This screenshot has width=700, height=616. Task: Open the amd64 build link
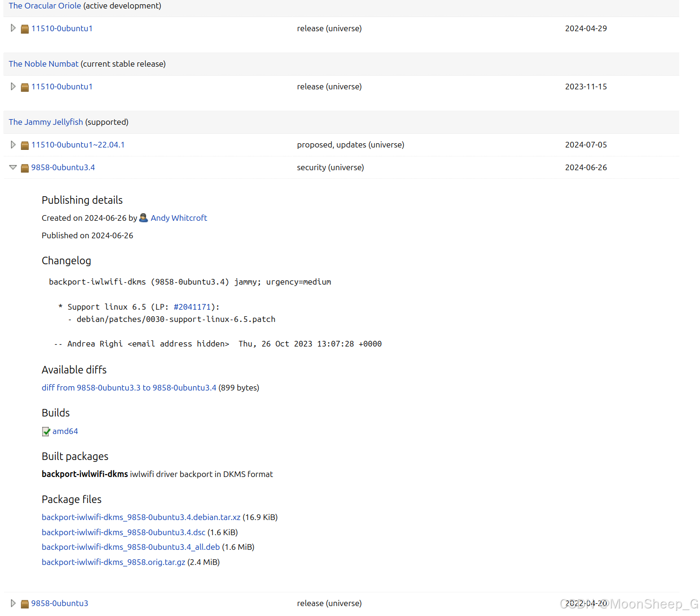click(65, 431)
